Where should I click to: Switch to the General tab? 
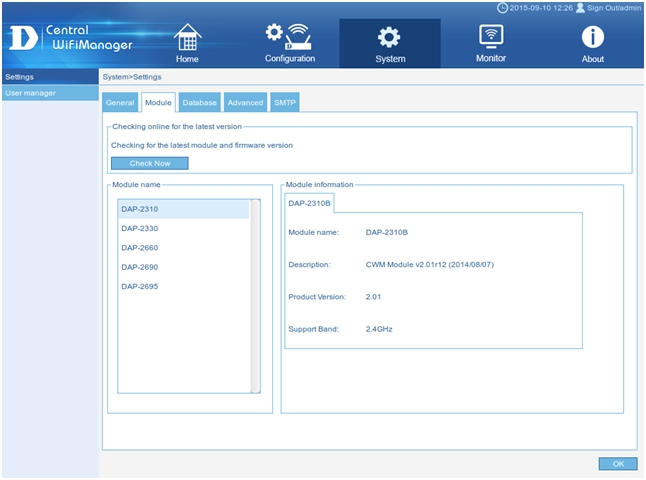[x=120, y=102]
